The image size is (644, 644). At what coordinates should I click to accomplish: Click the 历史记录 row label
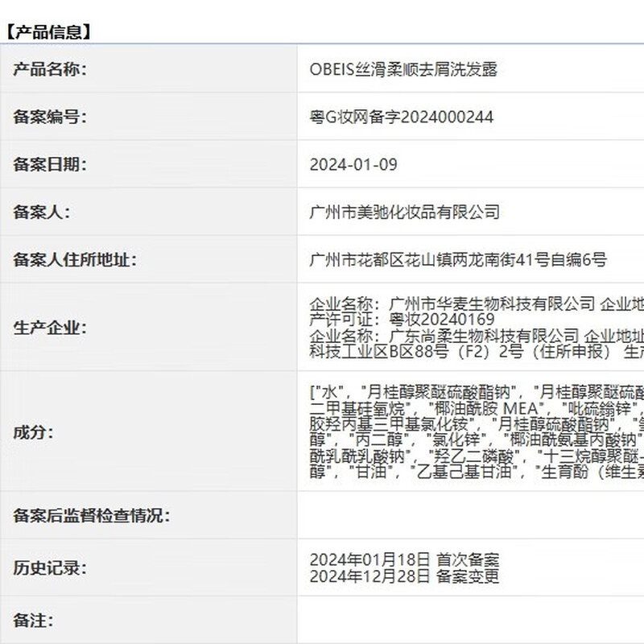pos(49,568)
